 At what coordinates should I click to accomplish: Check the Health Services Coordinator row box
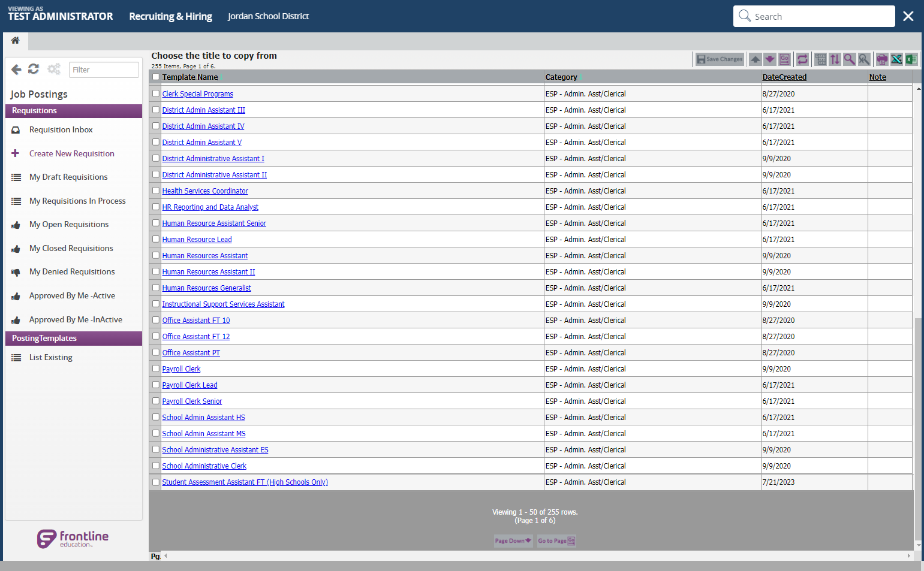coord(156,191)
